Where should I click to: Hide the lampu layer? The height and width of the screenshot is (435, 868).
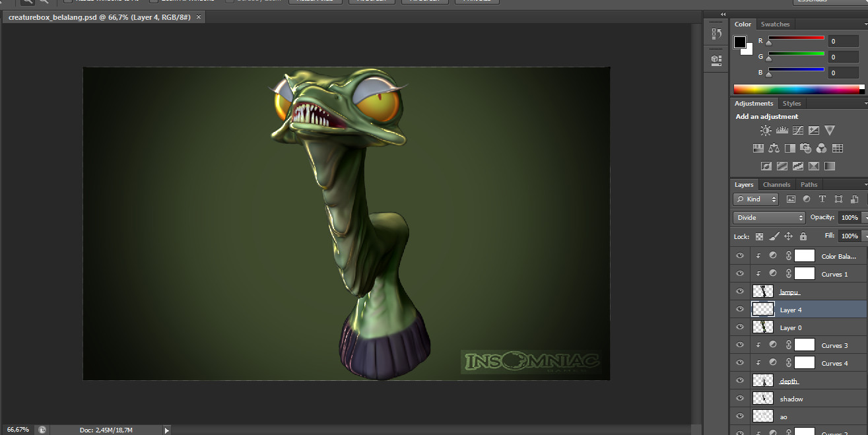739,292
